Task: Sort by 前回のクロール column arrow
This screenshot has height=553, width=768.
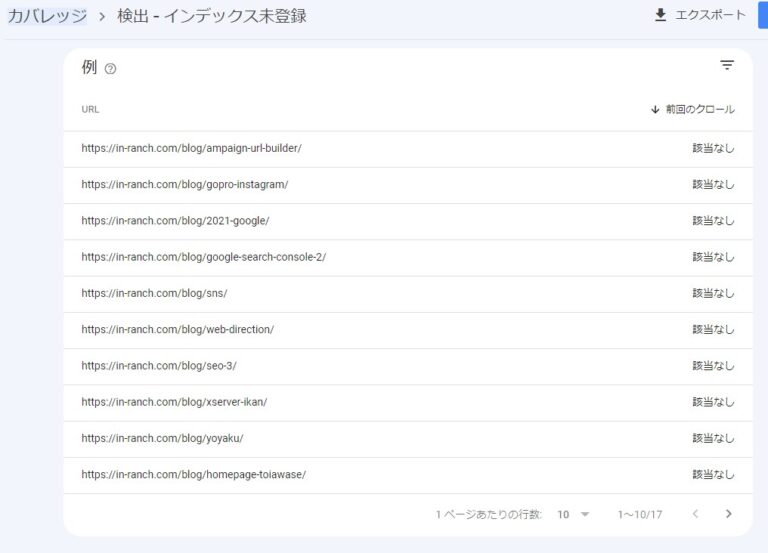Action: coord(655,110)
